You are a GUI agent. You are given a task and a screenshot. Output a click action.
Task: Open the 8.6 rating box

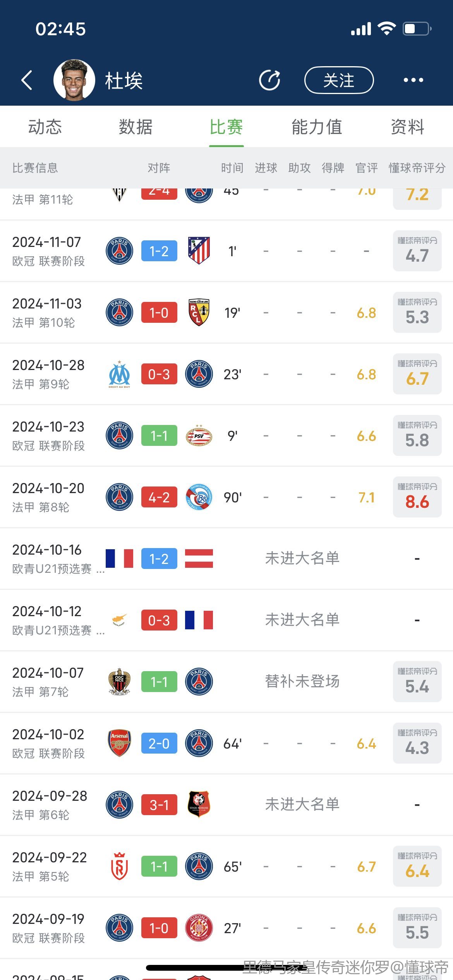[417, 497]
